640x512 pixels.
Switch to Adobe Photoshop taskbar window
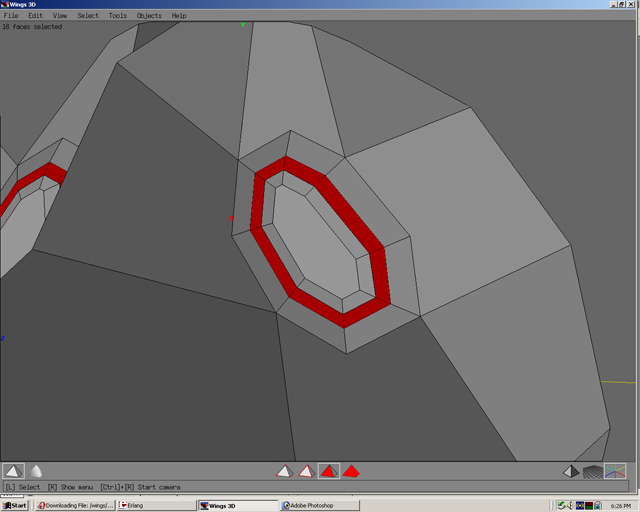pyautogui.click(x=320, y=505)
